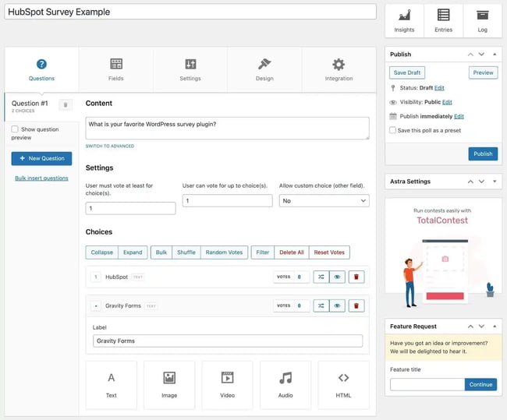Switch to the Questions tab
This screenshot has width=507, height=420.
tap(41, 70)
